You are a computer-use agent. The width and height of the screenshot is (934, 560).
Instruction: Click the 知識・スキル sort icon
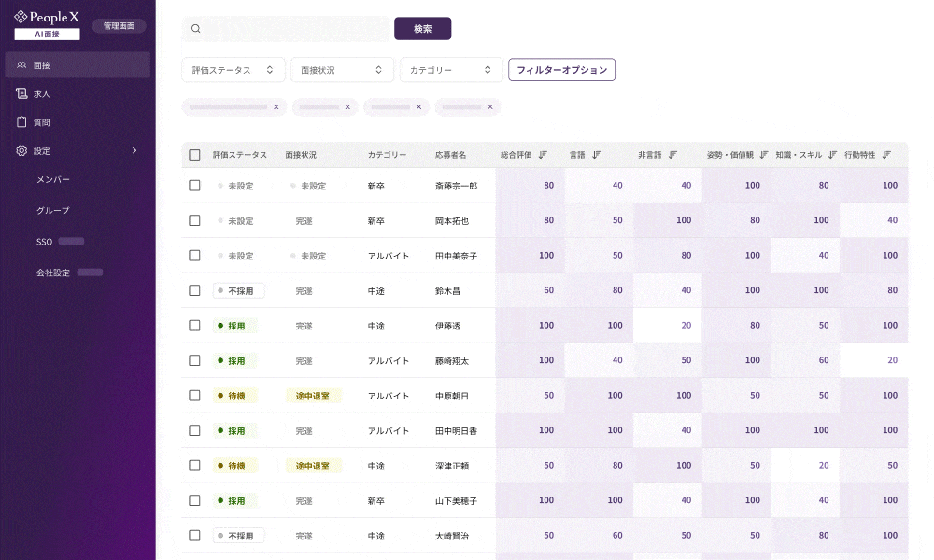coord(831,155)
